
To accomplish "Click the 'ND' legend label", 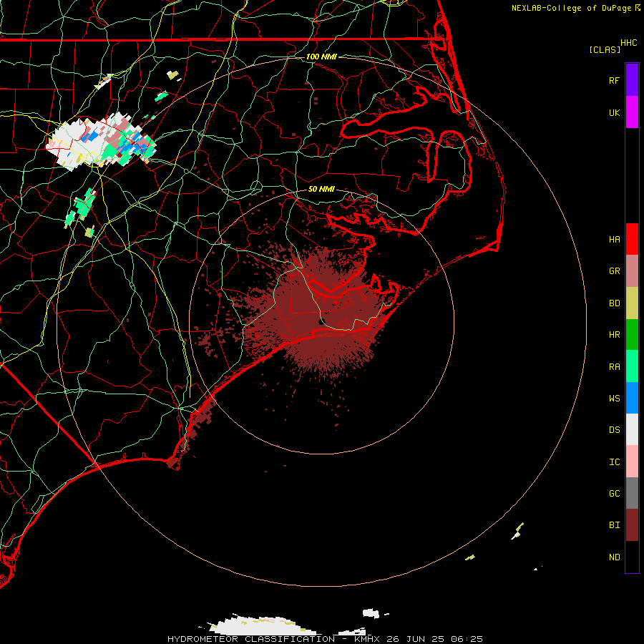I will pyautogui.click(x=614, y=557).
